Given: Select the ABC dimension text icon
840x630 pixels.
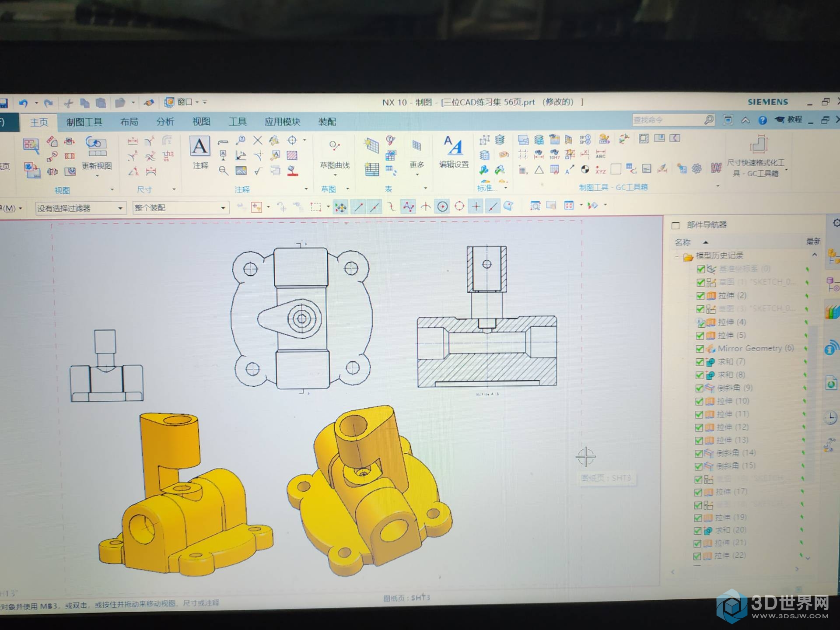Looking at the screenshot, I should point(601,154).
